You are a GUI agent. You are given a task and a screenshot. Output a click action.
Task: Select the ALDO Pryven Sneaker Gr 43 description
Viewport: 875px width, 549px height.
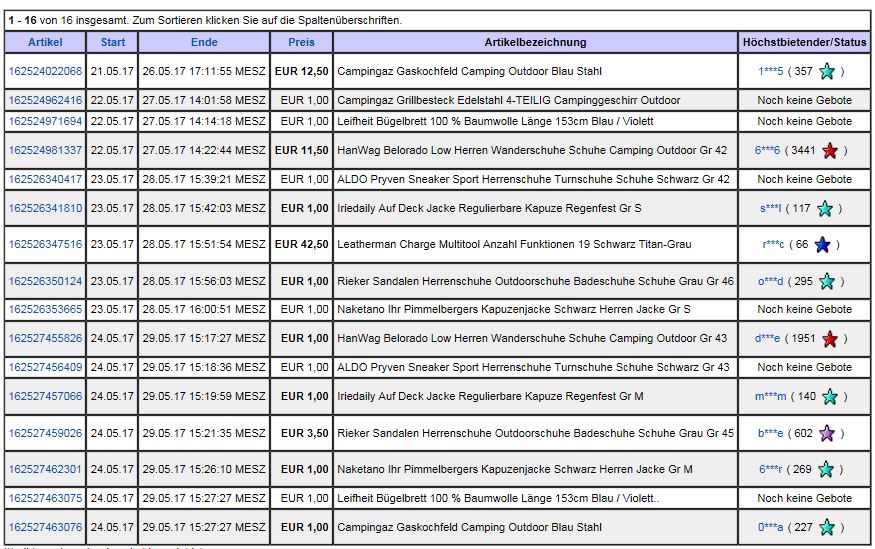click(533, 367)
